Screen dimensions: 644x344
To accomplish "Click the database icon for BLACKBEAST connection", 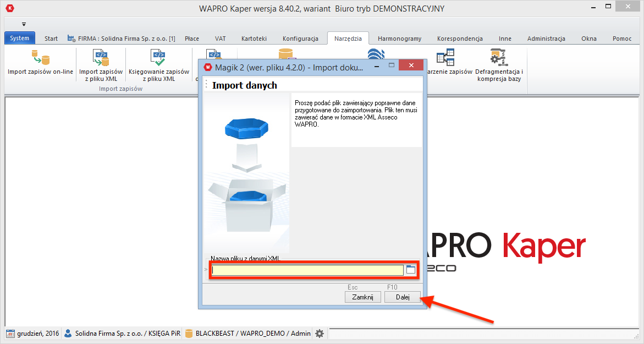I will point(189,334).
